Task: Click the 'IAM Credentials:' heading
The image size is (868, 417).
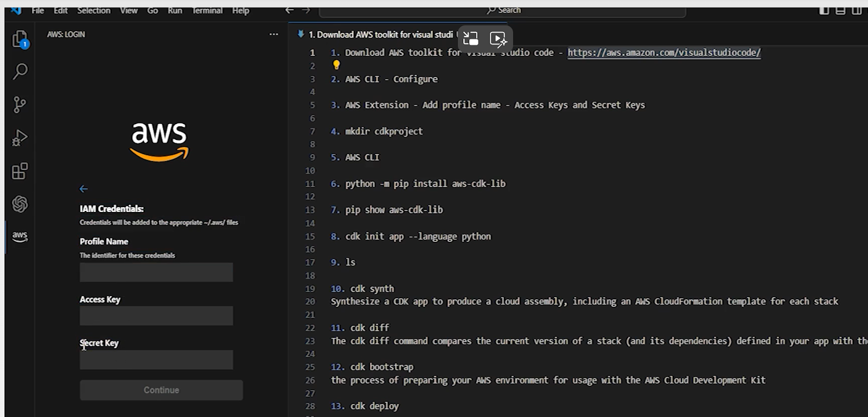Action: 112,209
